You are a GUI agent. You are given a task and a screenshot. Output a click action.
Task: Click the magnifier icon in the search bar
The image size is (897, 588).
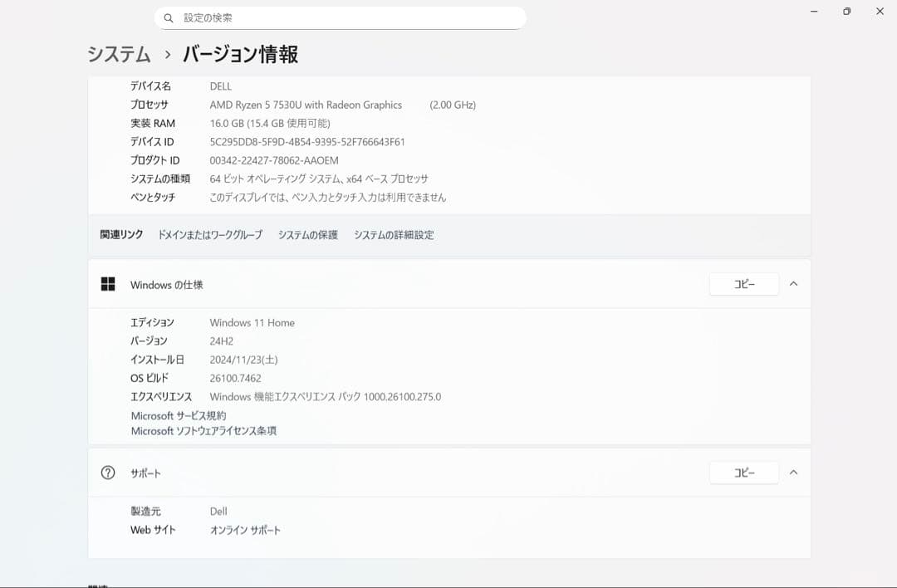pyautogui.click(x=169, y=17)
